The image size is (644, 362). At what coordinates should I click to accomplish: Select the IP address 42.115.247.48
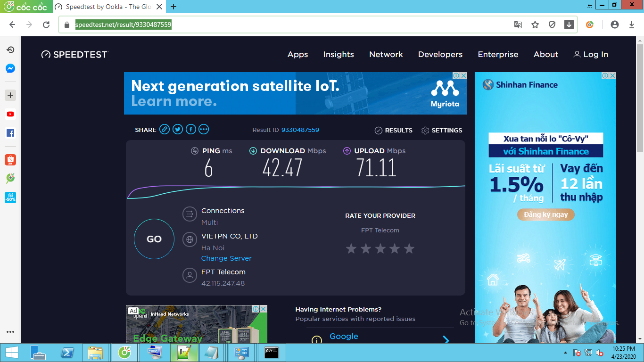tap(223, 283)
